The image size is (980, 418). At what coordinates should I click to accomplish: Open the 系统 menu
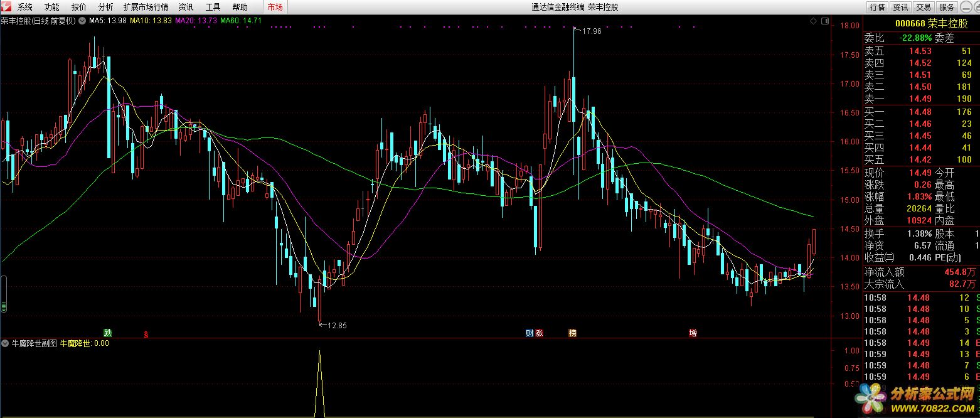[x=25, y=7]
